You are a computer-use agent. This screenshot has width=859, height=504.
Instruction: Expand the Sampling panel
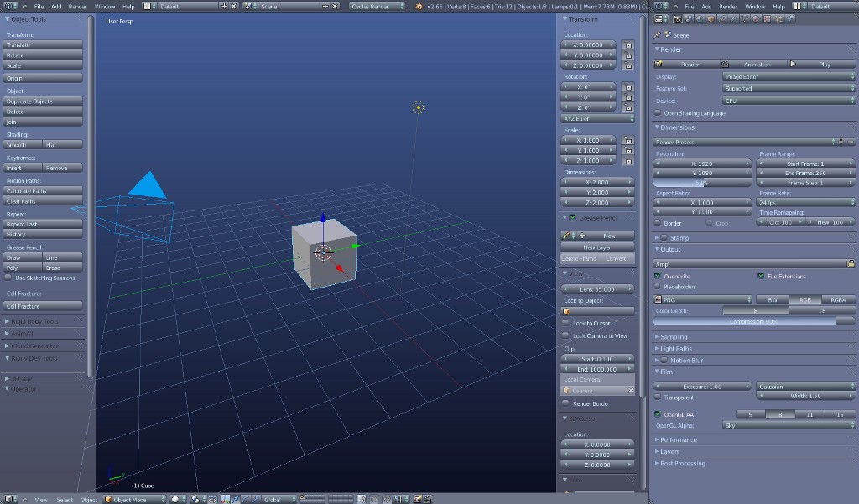674,337
